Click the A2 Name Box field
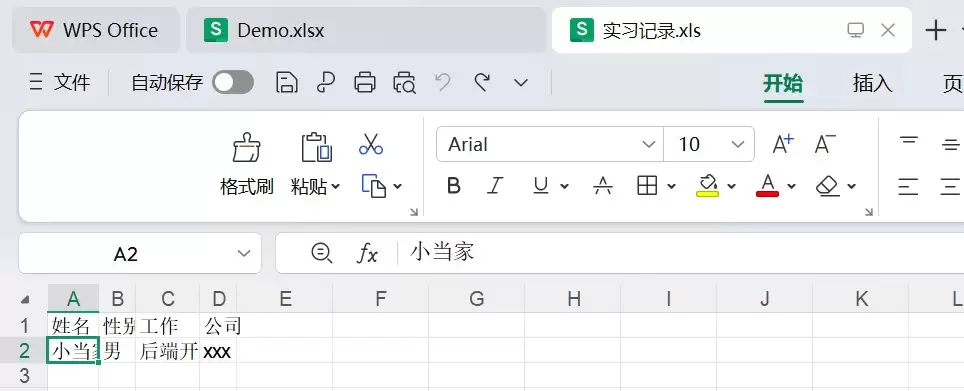Screen dimensions: 964x391 tap(125, 253)
